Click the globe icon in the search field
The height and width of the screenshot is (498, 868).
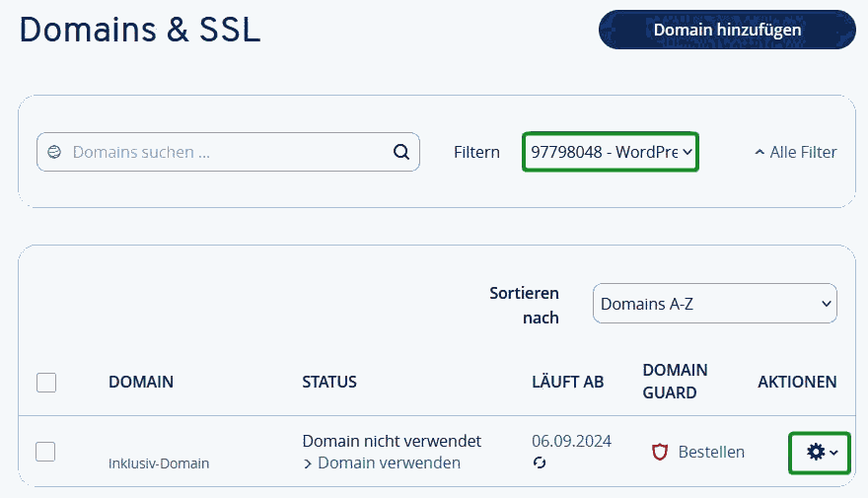54,152
